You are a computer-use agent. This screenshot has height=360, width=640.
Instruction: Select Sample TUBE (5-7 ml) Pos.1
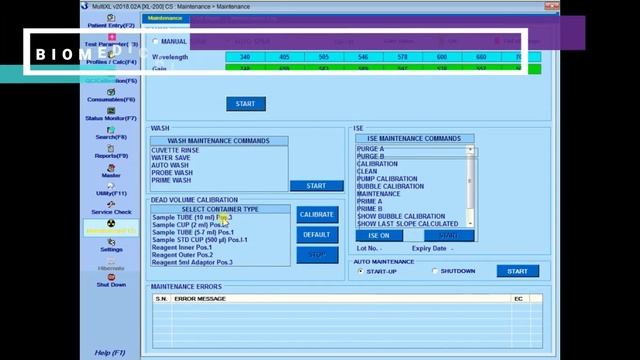point(193,232)
